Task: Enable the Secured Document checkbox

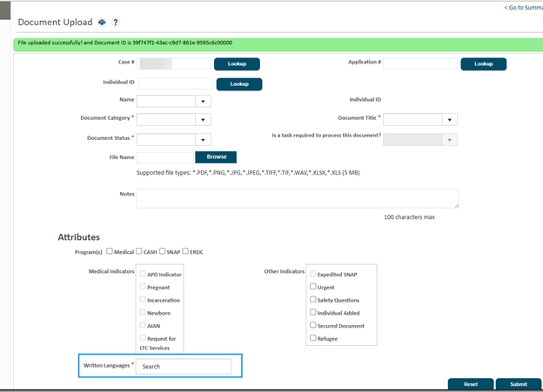Action: 312,325
